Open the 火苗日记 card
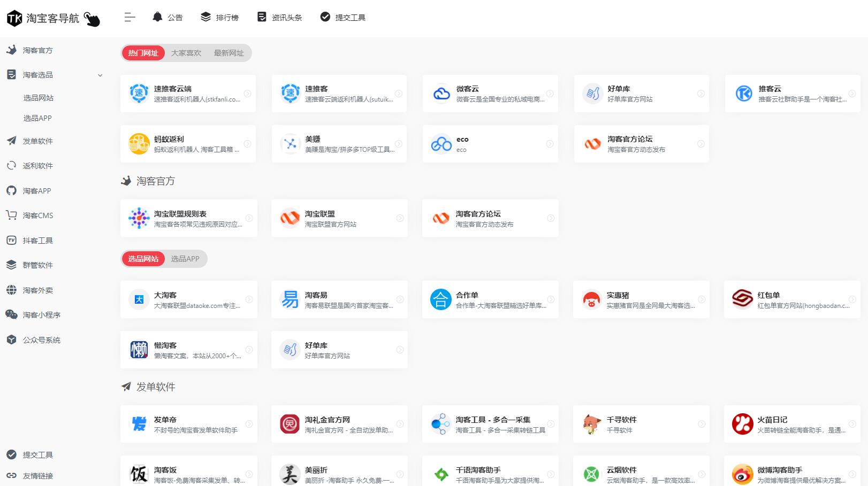 [x=792, y=424]
